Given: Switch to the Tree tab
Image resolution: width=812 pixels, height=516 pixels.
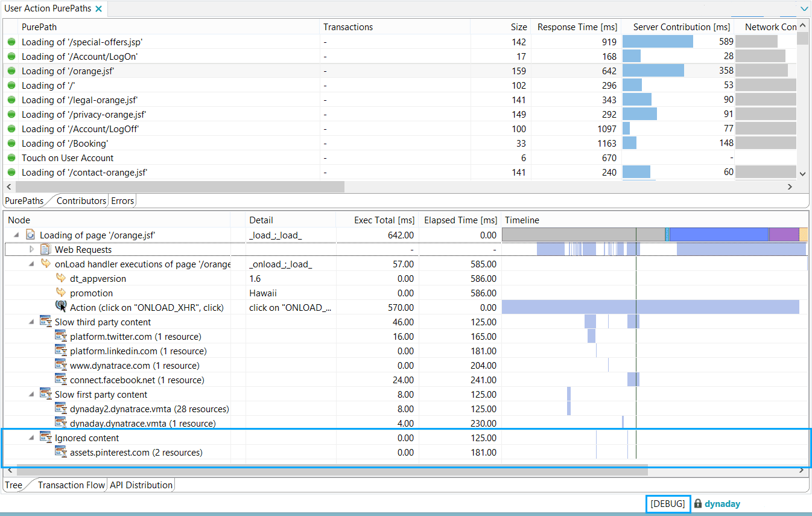Looking at the screenshot, I should pyautogui.click(x=13, y=485).
